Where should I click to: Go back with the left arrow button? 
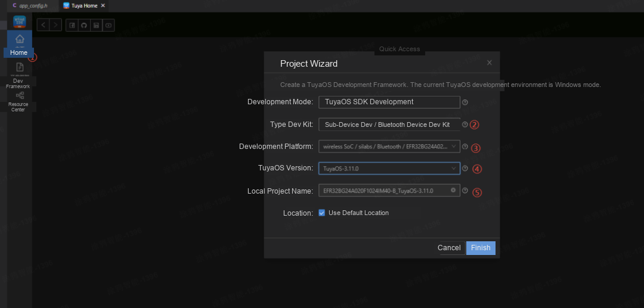coord(43,25)
